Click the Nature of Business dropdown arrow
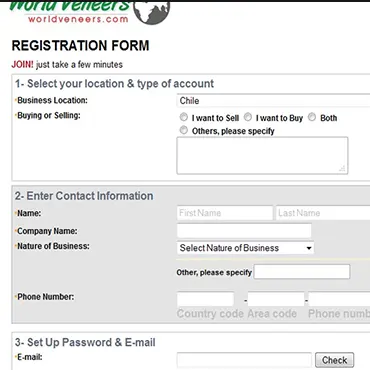 (309, 248)
